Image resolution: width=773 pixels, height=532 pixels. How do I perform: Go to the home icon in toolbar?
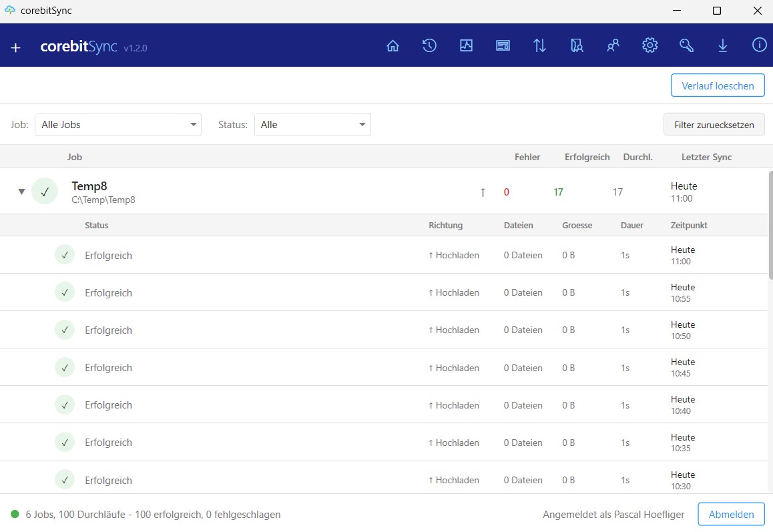[x=393, y=45]
